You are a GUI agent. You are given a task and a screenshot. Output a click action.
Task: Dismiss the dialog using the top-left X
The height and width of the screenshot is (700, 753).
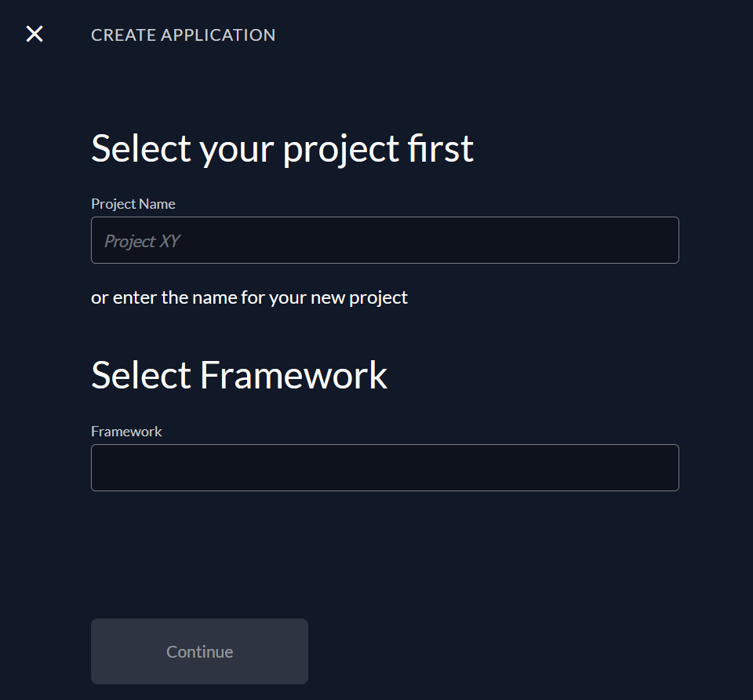(35, 34)
